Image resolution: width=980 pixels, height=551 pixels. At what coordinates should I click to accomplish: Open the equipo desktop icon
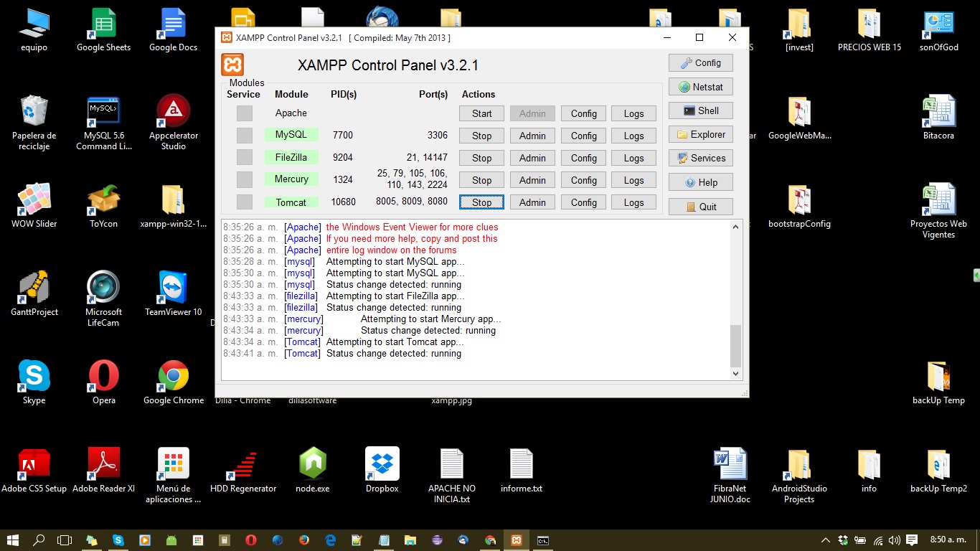click(34, 29)
